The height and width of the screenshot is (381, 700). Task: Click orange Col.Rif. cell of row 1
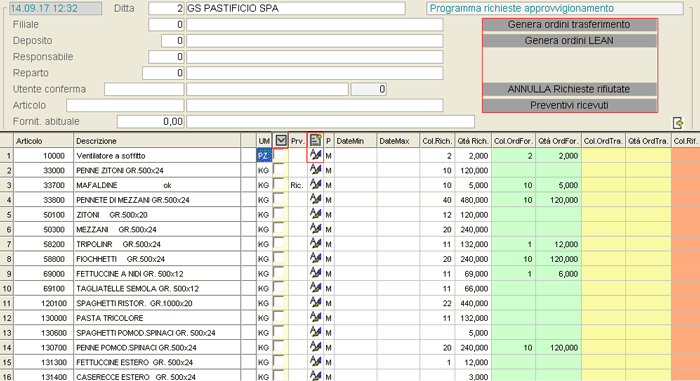[686, 155]
